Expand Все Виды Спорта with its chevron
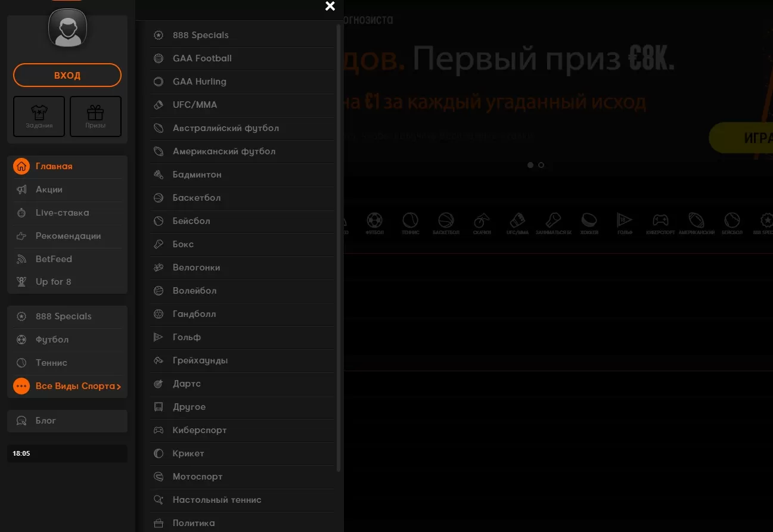Viewport: 773px width, 532px height. (117, 386)
